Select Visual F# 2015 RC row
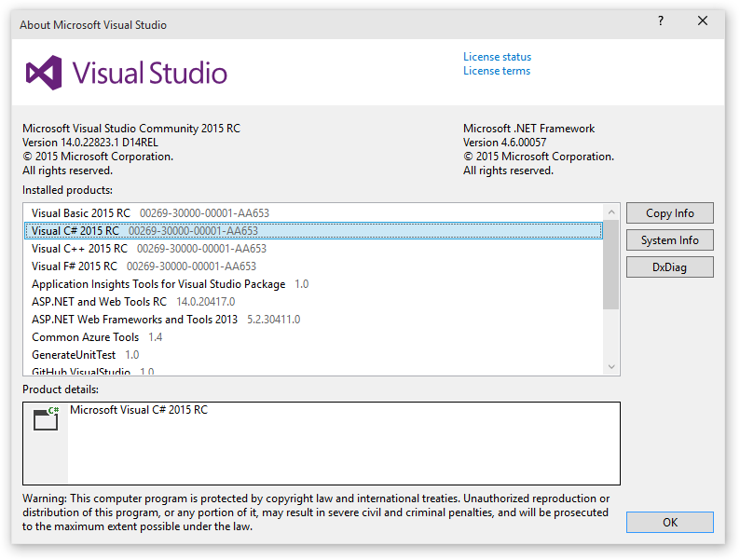 pyautogui.click(x=313, y=266)
